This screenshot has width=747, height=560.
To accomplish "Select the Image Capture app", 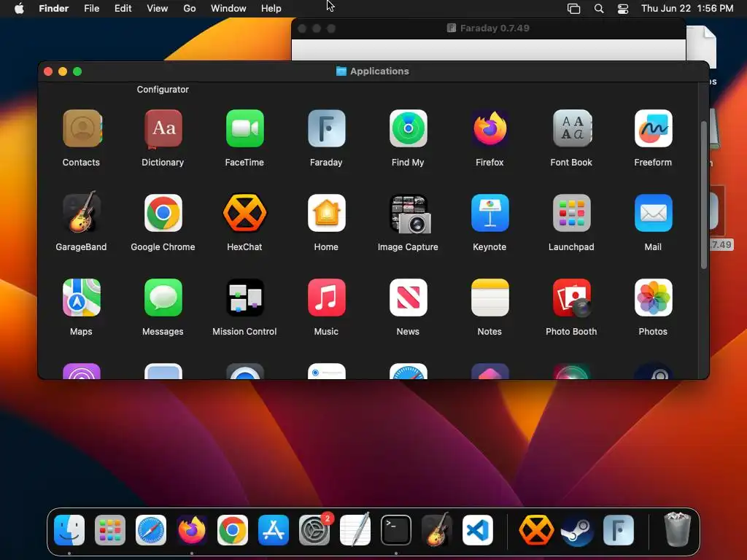I will pyautogui.click(x=410, y=214).
